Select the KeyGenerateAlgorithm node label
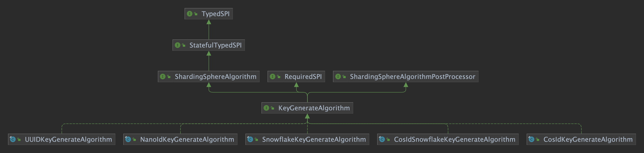 (314, 108)
